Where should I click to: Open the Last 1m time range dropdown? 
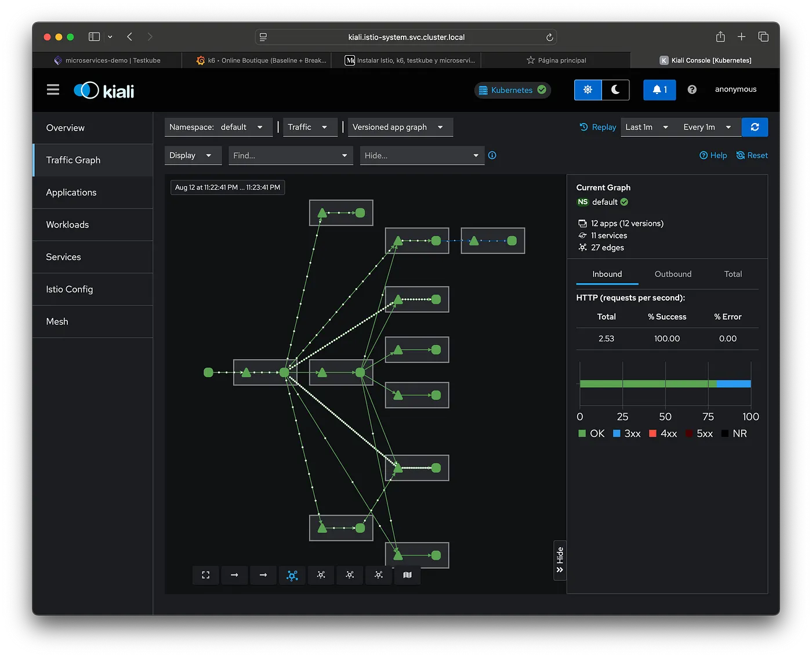coord(647,127)
